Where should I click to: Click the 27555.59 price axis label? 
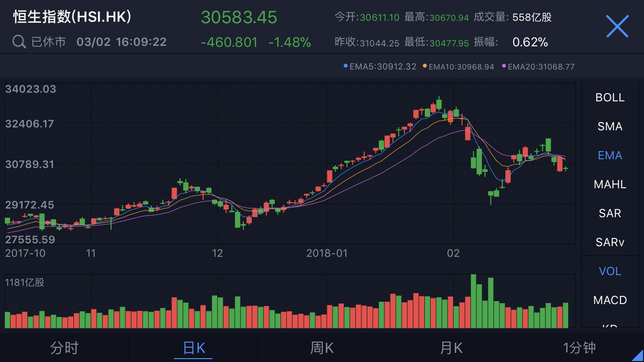[30, 239]
